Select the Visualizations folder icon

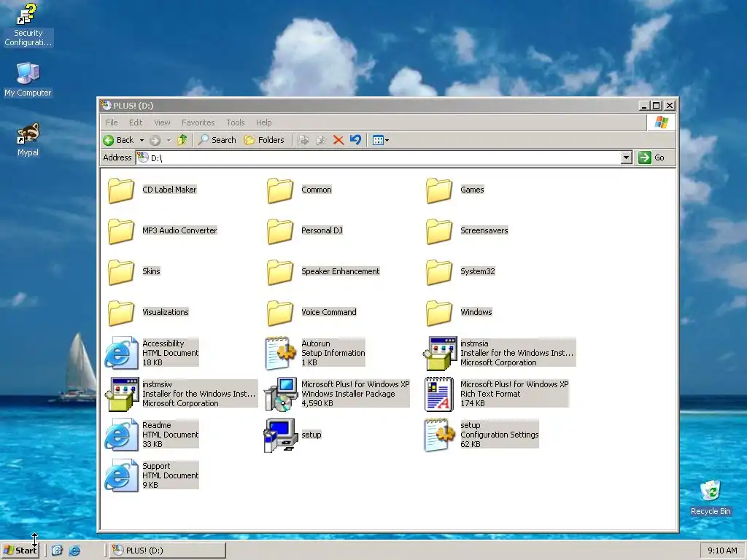[121, 314]
